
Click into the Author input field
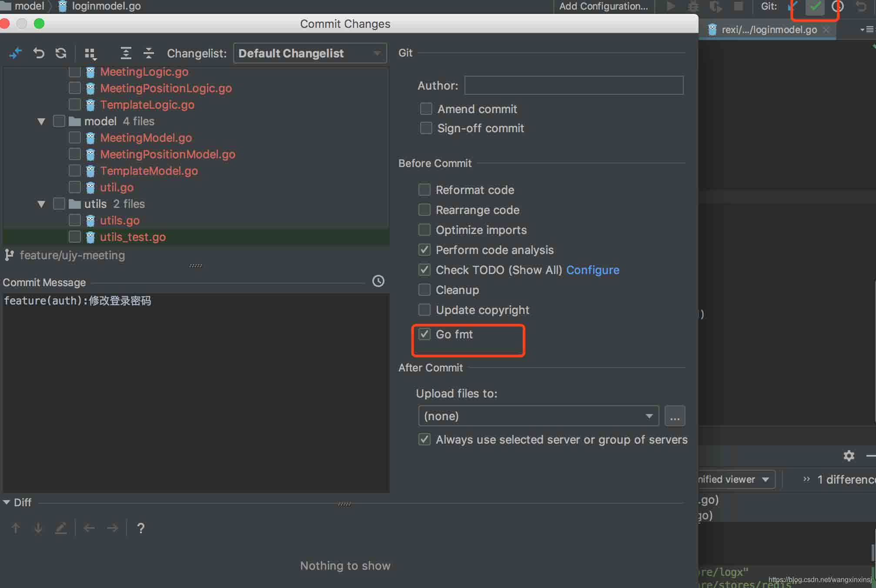[x=573, y=85]
